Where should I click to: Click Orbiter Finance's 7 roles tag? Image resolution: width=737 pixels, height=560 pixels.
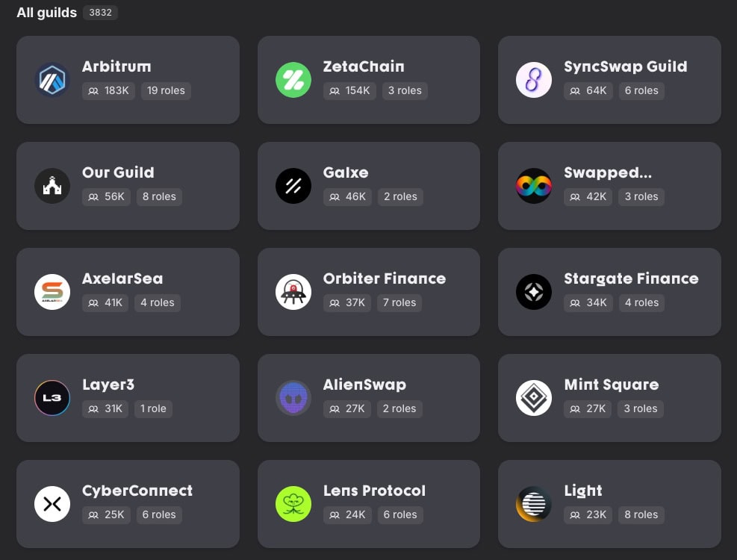399,302
